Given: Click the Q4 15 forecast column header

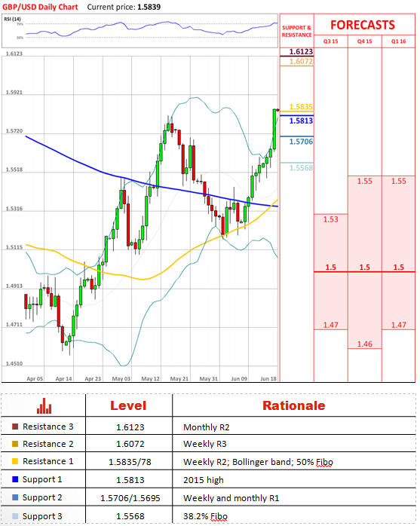Looking at the screenshot, I should tap(365, 41).
